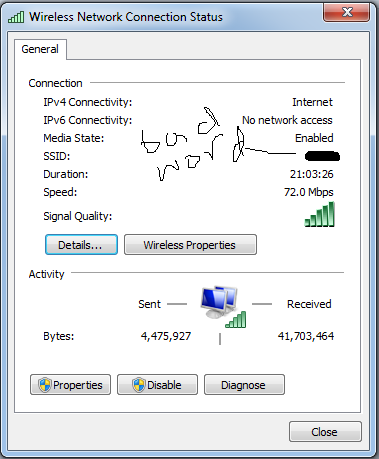
Task: Click the two-computers network activity icon
Action: 219,302
